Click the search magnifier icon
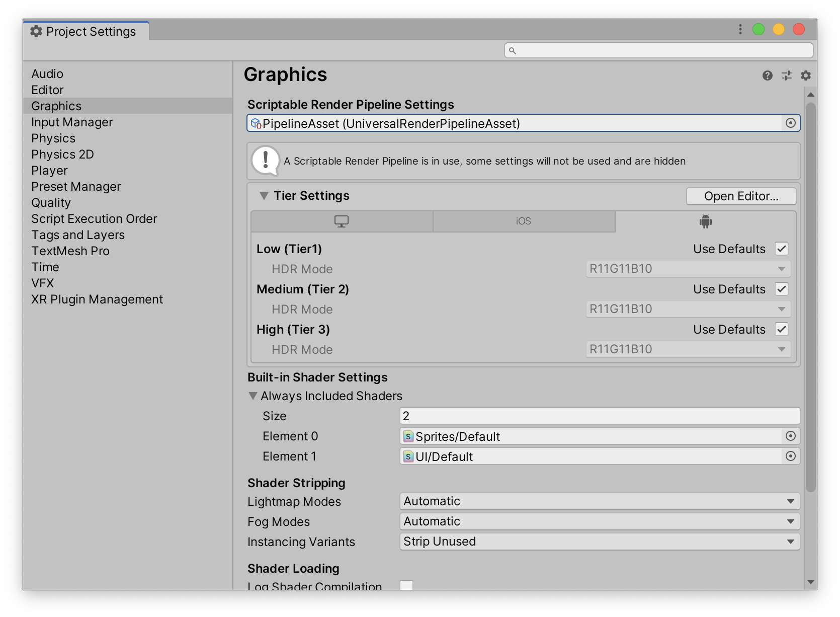 (x=513, y=50)
